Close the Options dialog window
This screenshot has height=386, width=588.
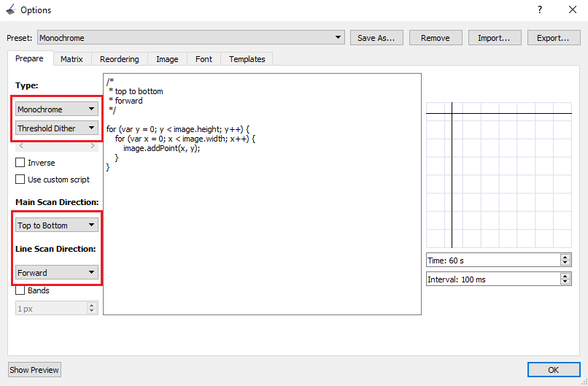573,10
